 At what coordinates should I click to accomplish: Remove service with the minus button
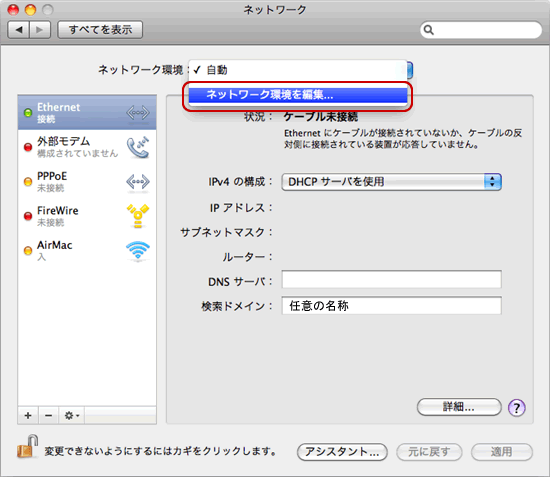(49, 416)
